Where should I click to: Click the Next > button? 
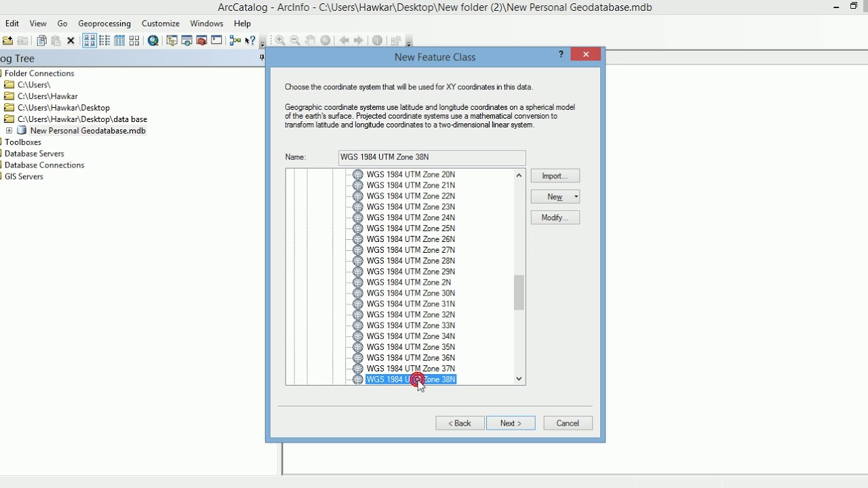click(x=511, y=423)
